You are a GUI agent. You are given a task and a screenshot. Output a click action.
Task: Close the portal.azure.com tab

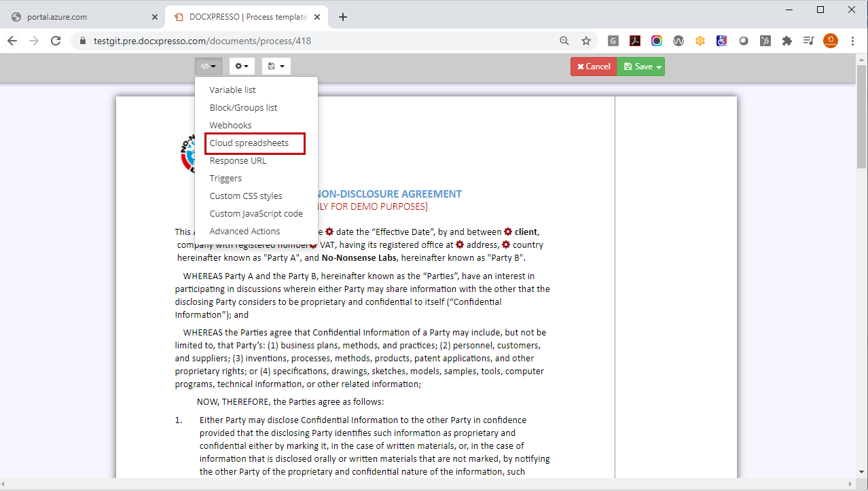tap(155, 17)
